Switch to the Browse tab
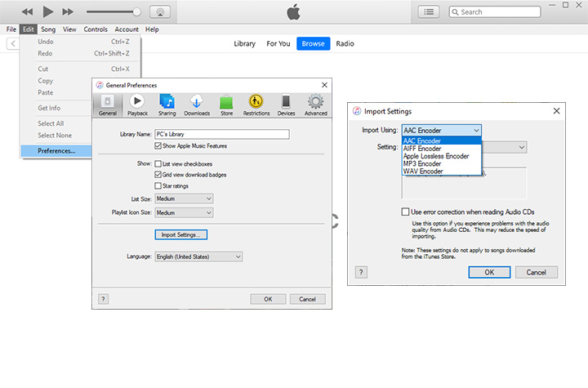Viewport: 588px width, 388px height. pyautogui.click(x=313, y=43)
